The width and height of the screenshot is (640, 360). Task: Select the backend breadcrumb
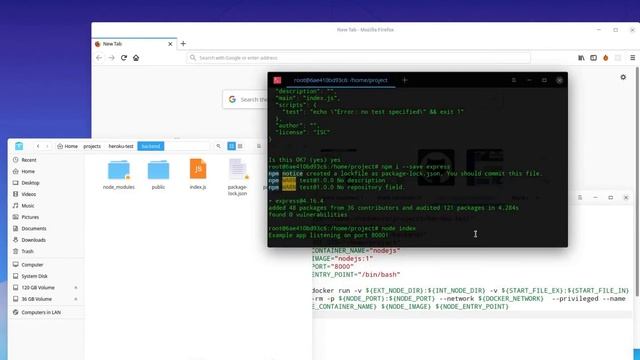151,146
